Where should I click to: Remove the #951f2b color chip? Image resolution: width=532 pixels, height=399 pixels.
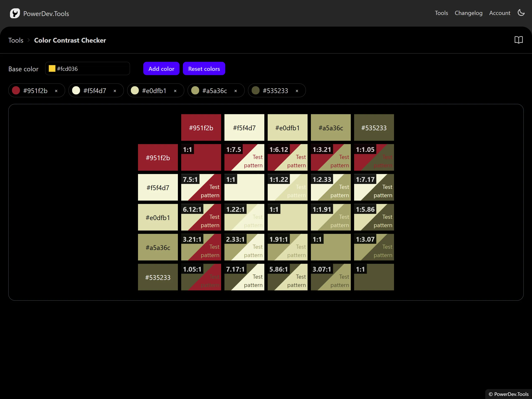click(x=56, y=91)
